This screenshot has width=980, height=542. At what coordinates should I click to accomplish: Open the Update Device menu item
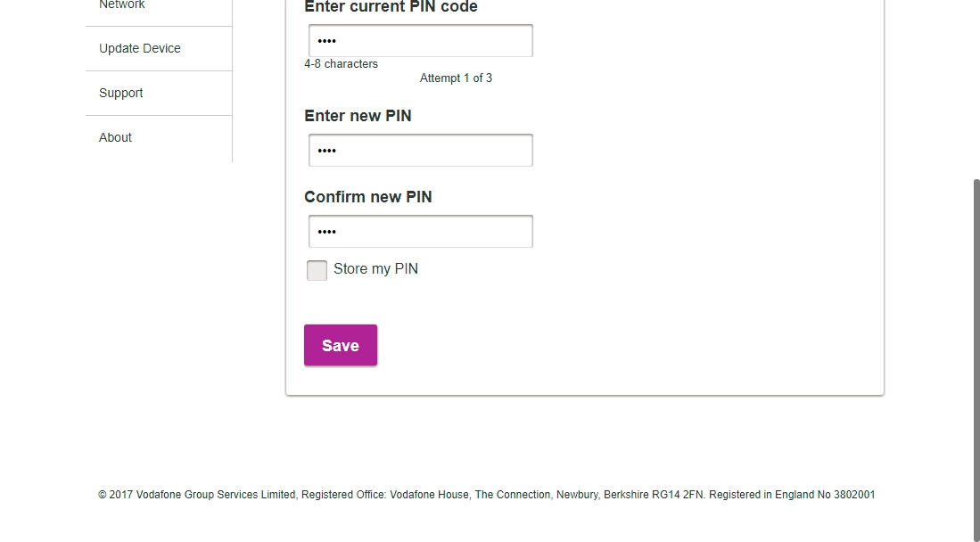[x=140, y=48]
